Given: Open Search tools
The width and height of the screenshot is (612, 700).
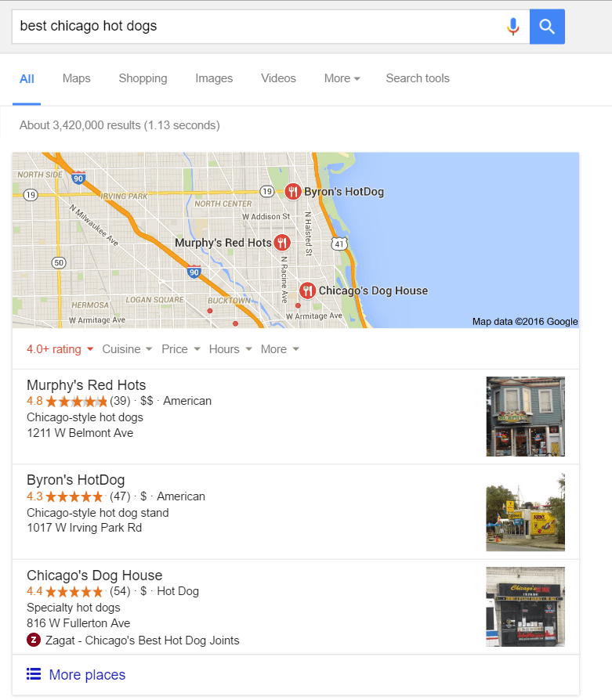Looking at the screenshot, I should pyautogui.click(x=418, y=78).
